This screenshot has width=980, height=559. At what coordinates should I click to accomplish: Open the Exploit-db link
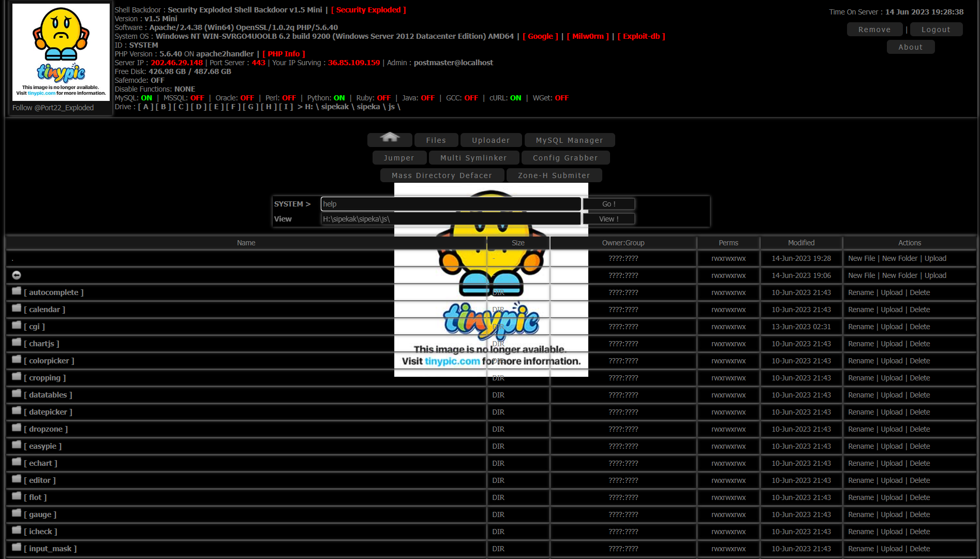[642, 36]
